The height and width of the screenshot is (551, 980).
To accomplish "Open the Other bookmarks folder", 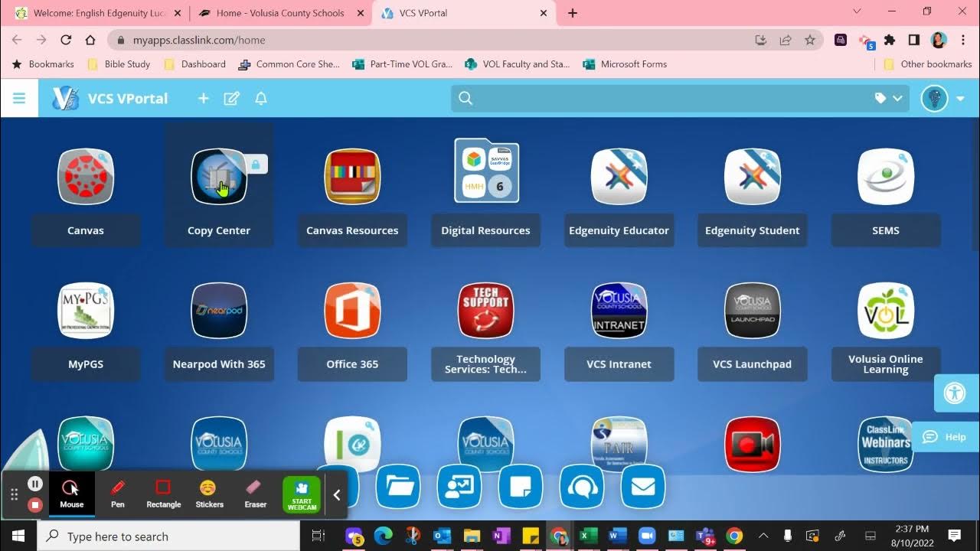I will coord(927,64).
